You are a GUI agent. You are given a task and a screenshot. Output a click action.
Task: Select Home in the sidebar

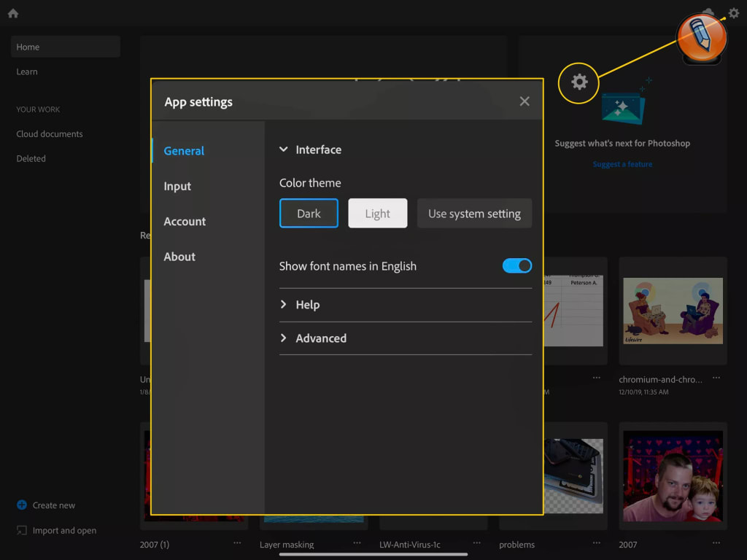click(x=65, y=47)
